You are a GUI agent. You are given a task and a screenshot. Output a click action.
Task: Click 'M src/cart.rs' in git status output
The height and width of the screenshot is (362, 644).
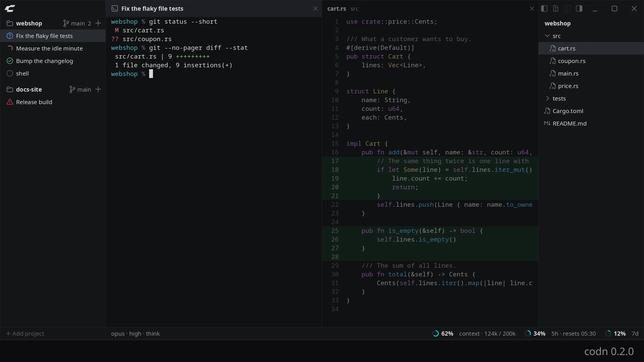(139, 30)
